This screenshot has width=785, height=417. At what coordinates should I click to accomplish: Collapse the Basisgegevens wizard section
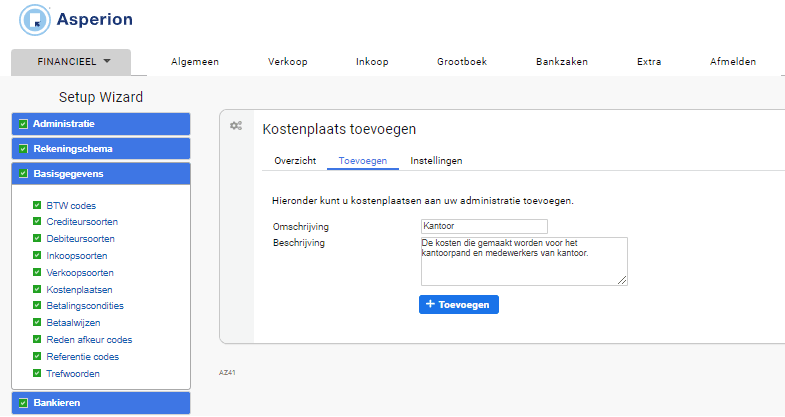(x=101, y=174)
